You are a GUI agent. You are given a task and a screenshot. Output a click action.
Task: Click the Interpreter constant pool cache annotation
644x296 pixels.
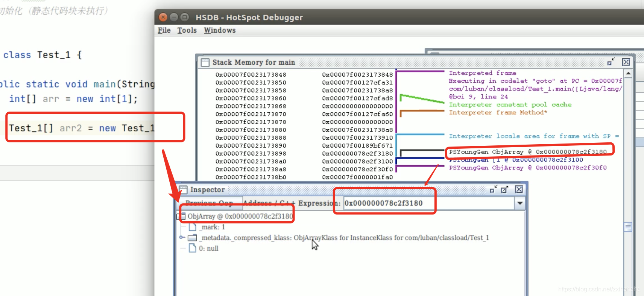tap(510, 104)
